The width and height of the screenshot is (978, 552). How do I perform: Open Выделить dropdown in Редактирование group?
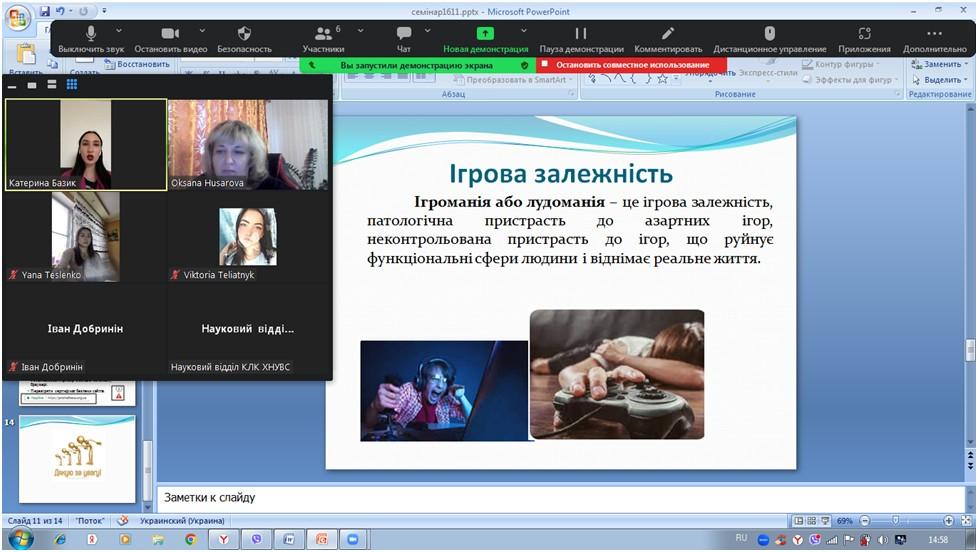coord(940,80)
